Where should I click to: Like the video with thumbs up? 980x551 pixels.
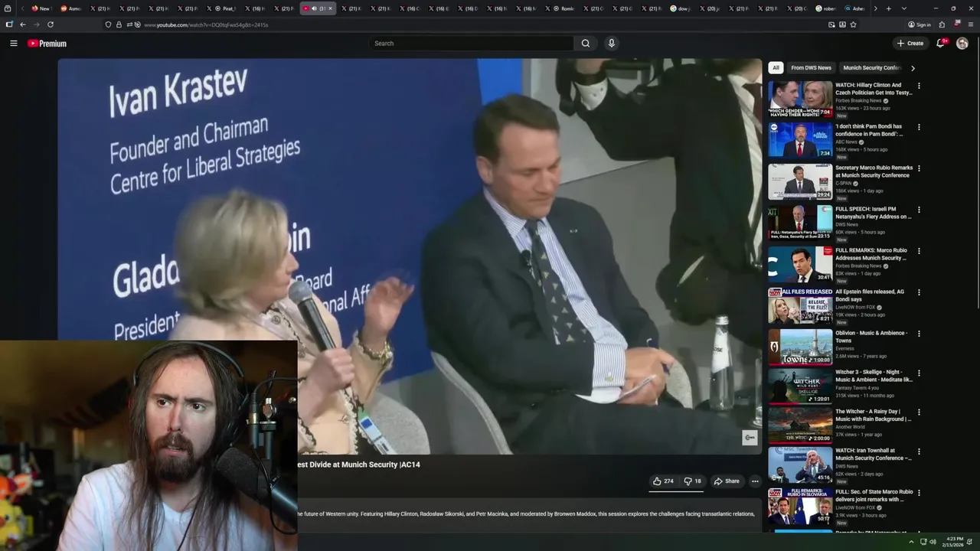pos(663,481)
